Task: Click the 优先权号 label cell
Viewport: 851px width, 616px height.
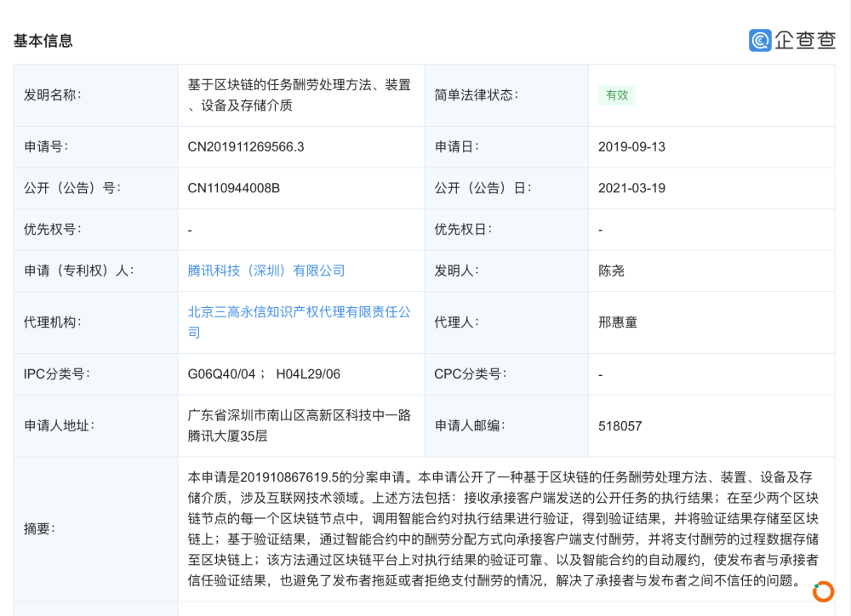Action: [x=96, y=229]
